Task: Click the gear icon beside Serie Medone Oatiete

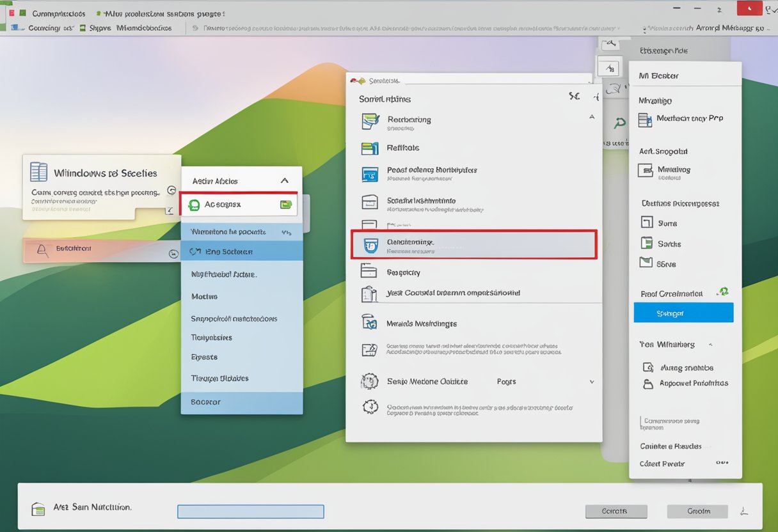Action: click(370, 382)
